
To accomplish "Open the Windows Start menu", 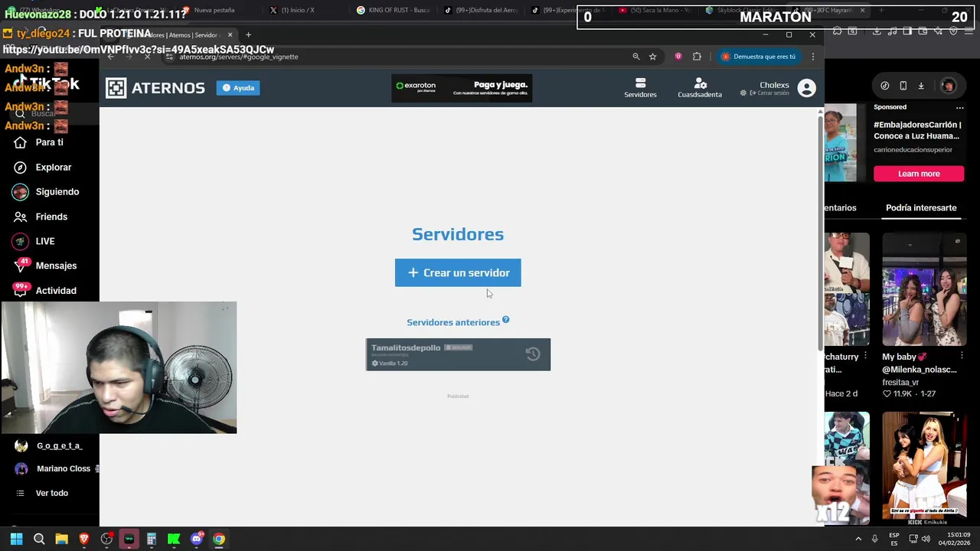I will point(16,539).
